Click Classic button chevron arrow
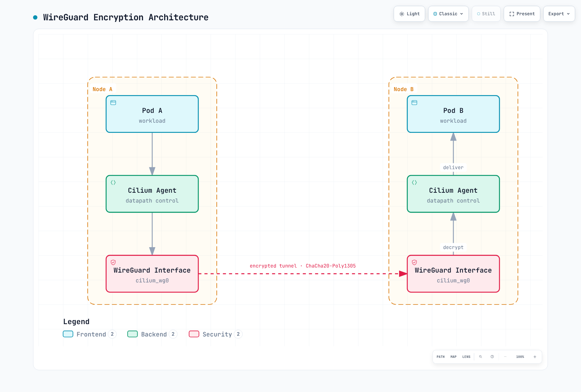The width and height of the screenshot is (581, 392). (x=462, y=14)
